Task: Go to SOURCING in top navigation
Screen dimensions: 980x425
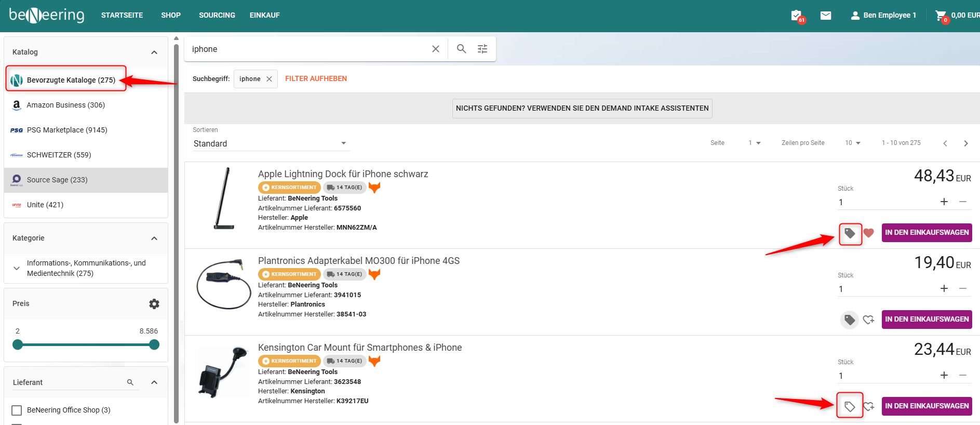Action: [x=217, y=15]
